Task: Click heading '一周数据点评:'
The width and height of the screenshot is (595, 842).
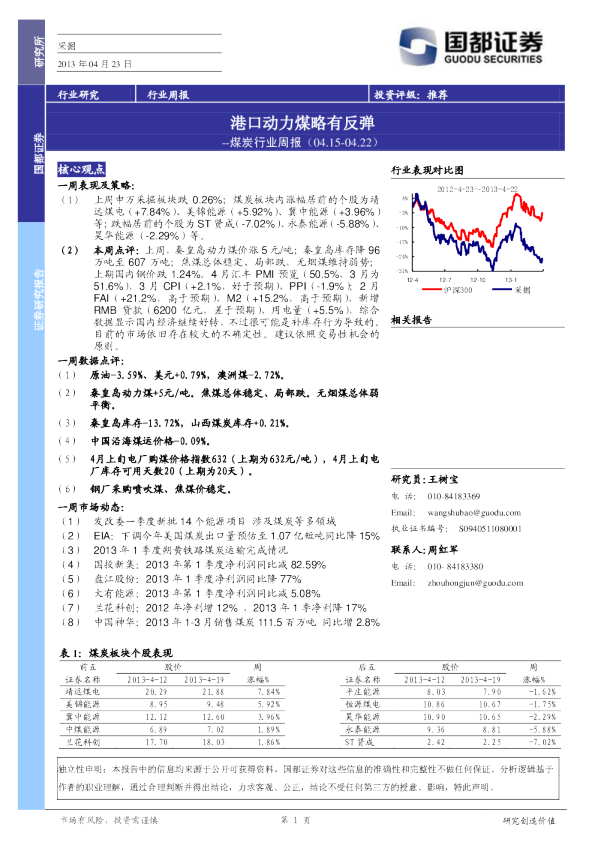Action: [91, 361]
